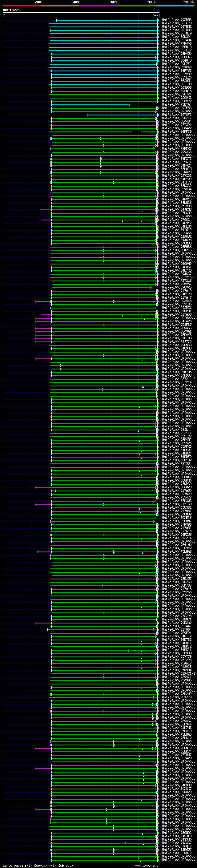
Task: Click the cyan ~100% identity legend segment
Action: (x=175, y=6)
